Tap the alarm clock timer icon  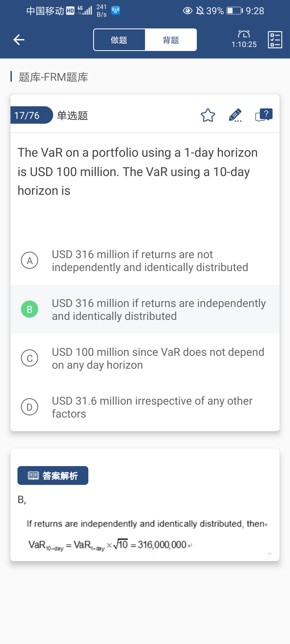tap(244, 35)
